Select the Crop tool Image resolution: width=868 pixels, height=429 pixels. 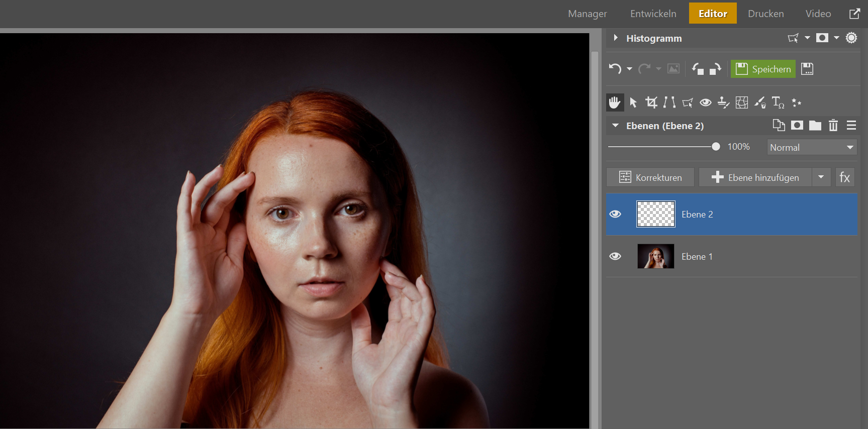(651, 102)
